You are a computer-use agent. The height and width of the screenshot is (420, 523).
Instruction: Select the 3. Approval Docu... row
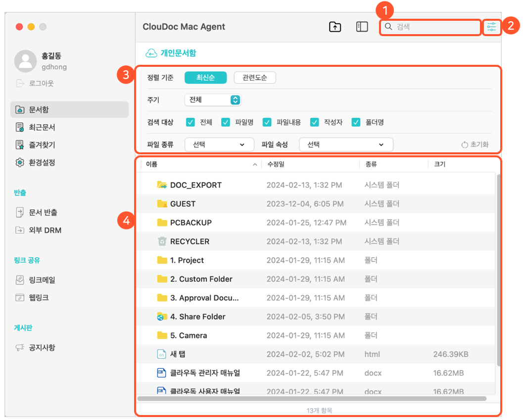tap(316, 298)
